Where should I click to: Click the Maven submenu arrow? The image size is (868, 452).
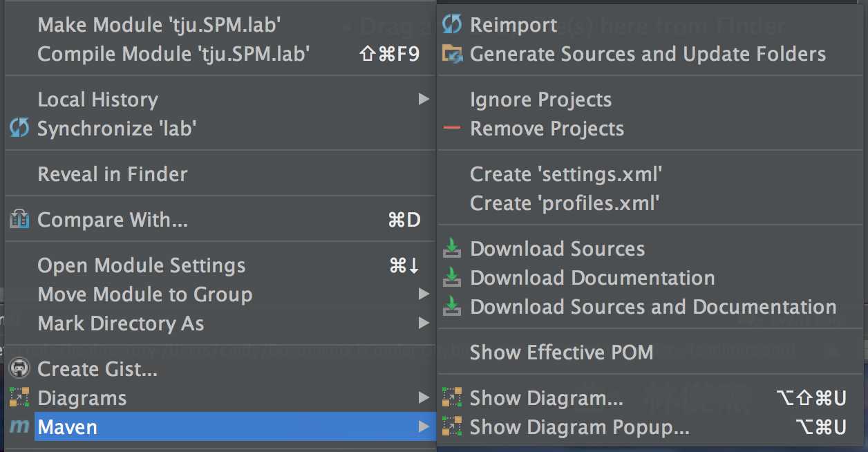[424, 427]
